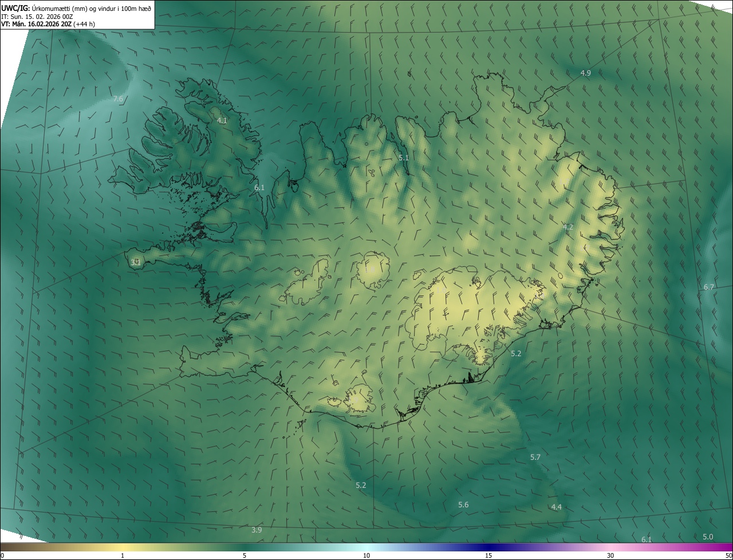Click the 15 tick on color scale
The height and width of the screenshot is (560, 733).
488,556
